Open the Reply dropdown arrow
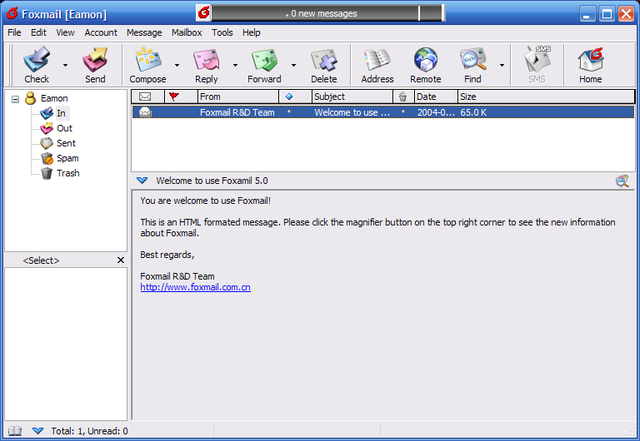Viewport: 640px width, 441px height. click(235, 65)
